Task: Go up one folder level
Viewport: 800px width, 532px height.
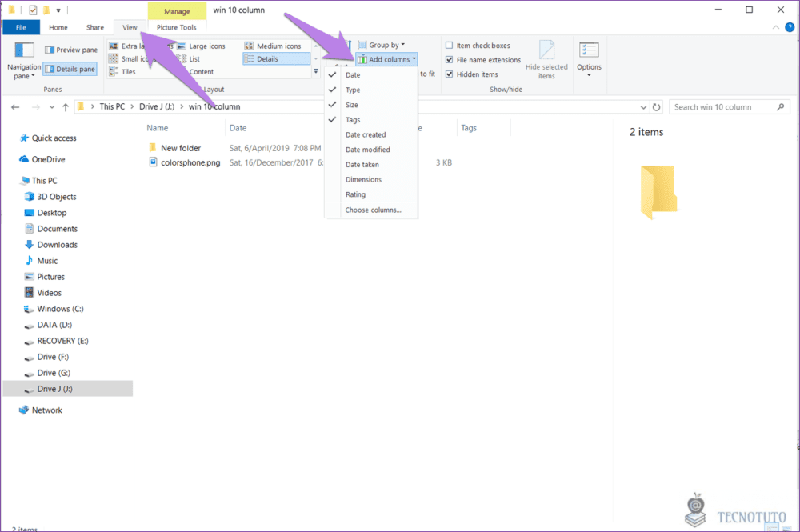Action: click(66, 107)
